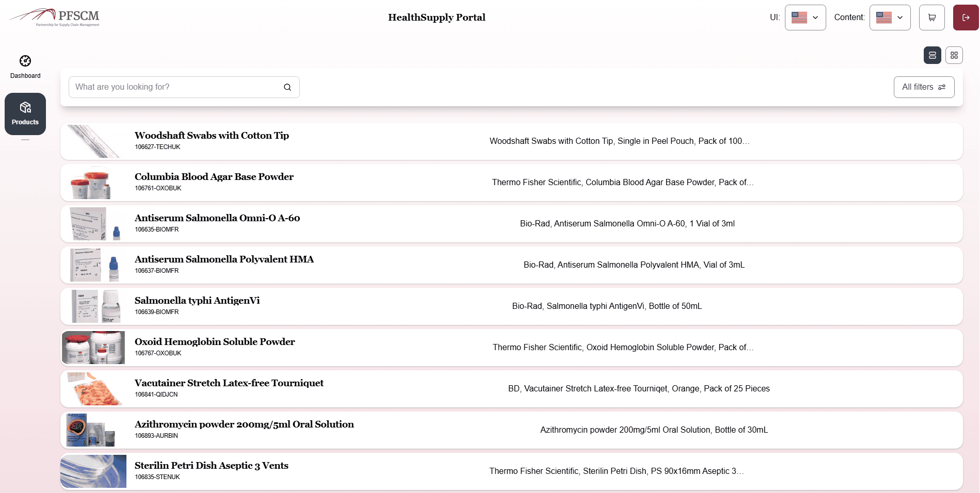The height and width of the screenshot is (493, 980).
Task: Open the Products section in the sidebar
Action: [x=25, y=113]
